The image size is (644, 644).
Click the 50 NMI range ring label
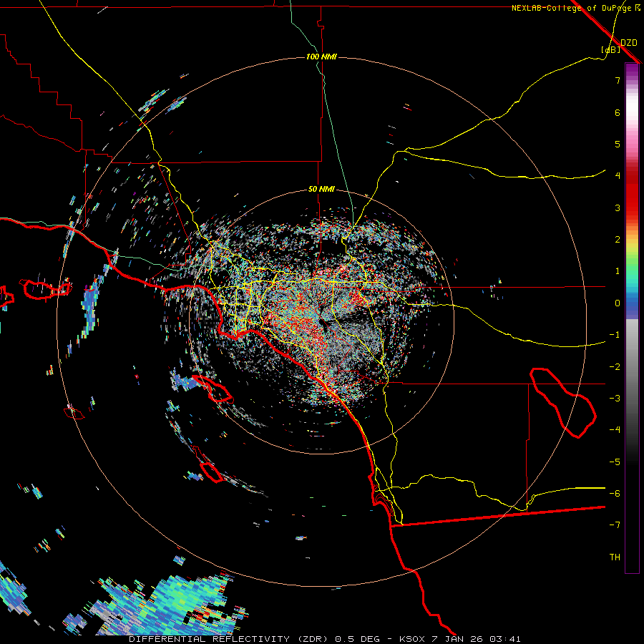[321, 190]
